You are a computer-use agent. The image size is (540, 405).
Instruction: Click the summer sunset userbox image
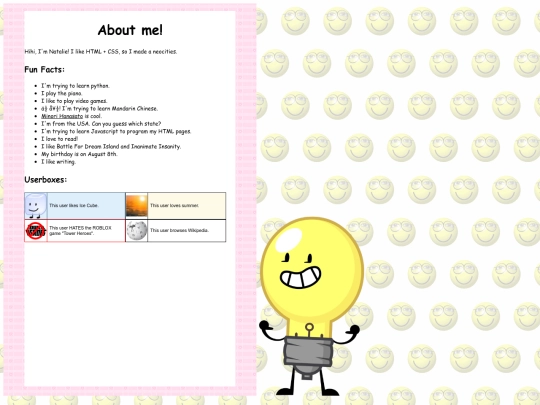point(136,206)
